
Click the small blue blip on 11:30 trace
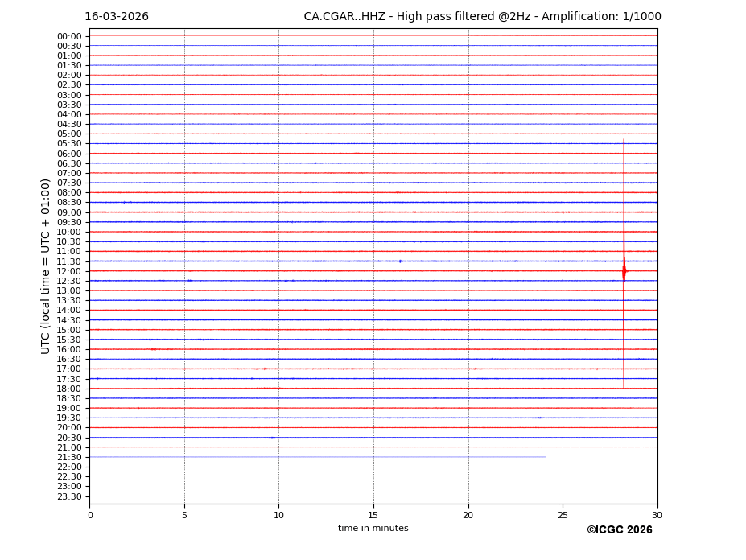(400, 261)
